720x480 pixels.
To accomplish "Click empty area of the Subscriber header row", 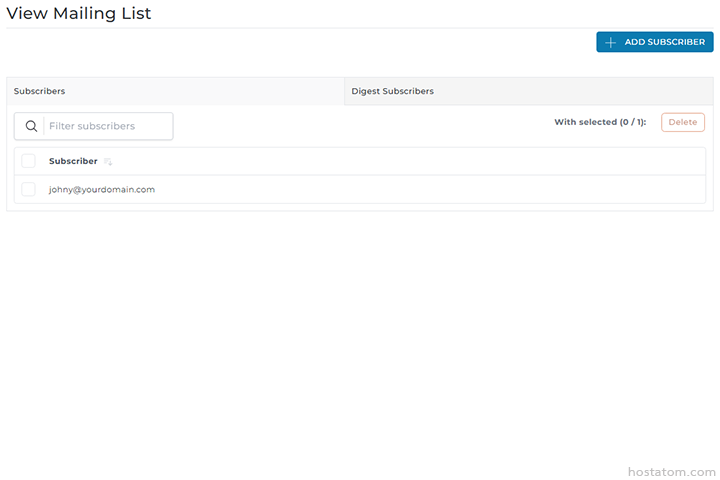I will 400,161.
